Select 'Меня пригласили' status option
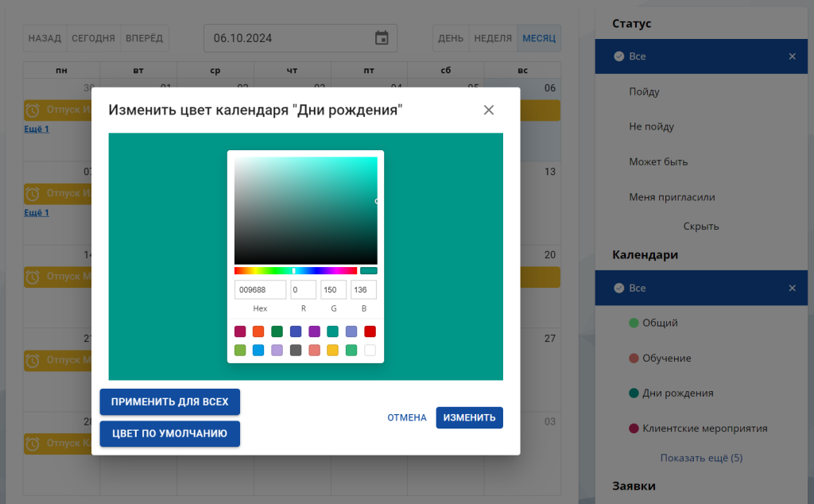The image size is (814, 504). tap(672, 197)
